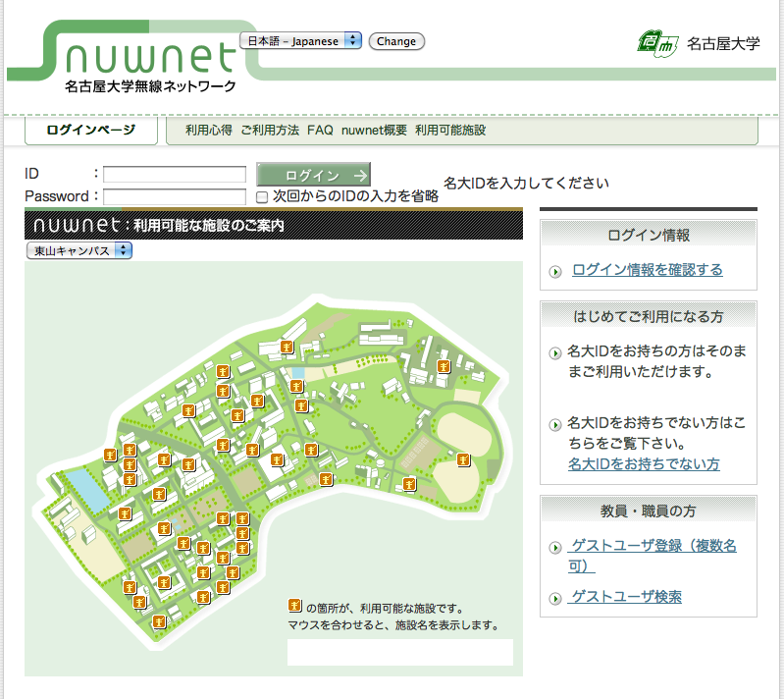The image size is (784, 699).
Task: Click the マウスを合わせると、施設名を表示します text
Action: coord(393,625)
